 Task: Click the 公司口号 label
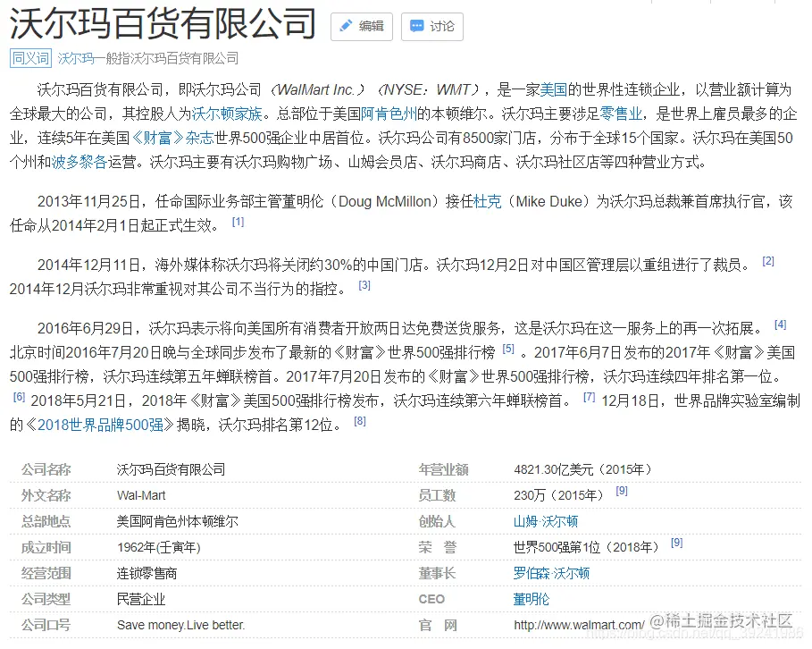click(x=46, y=625)
